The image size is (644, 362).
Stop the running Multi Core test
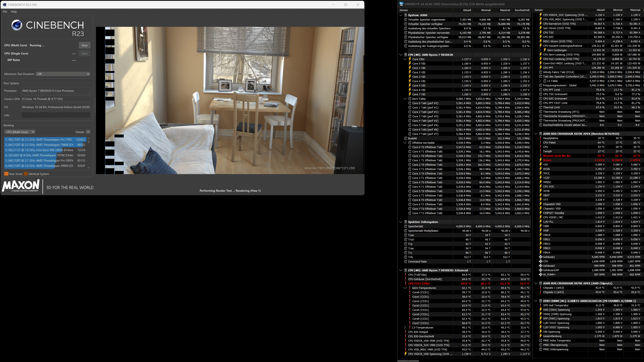(84, 45)
